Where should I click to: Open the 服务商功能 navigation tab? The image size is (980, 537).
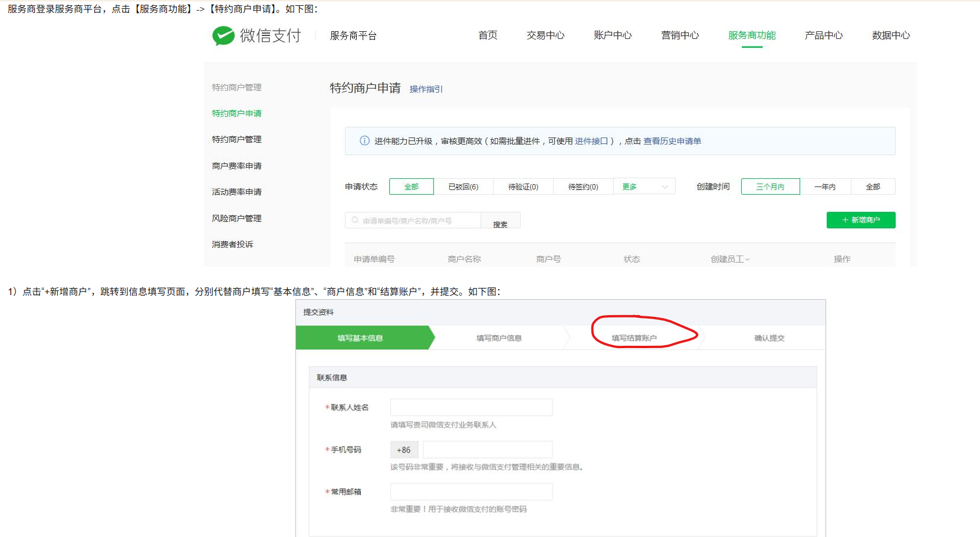tap(752, 35)
